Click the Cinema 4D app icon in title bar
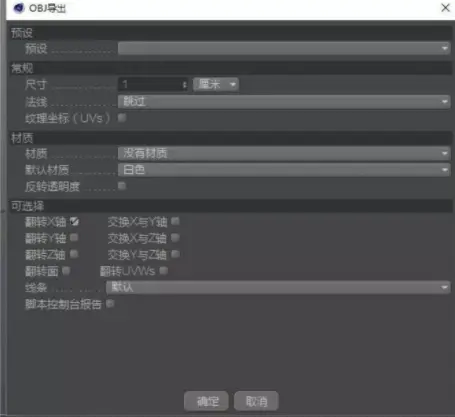455x417 pixels. (x=19, y=8)
